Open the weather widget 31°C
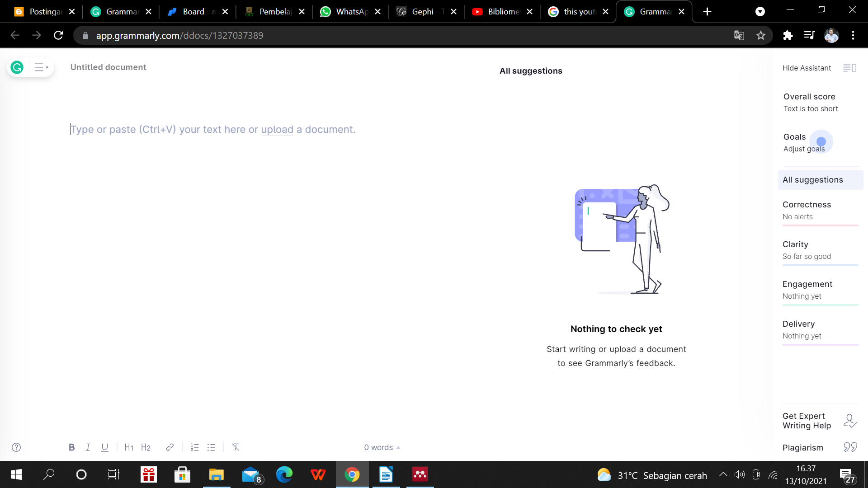 pos(652,475)
